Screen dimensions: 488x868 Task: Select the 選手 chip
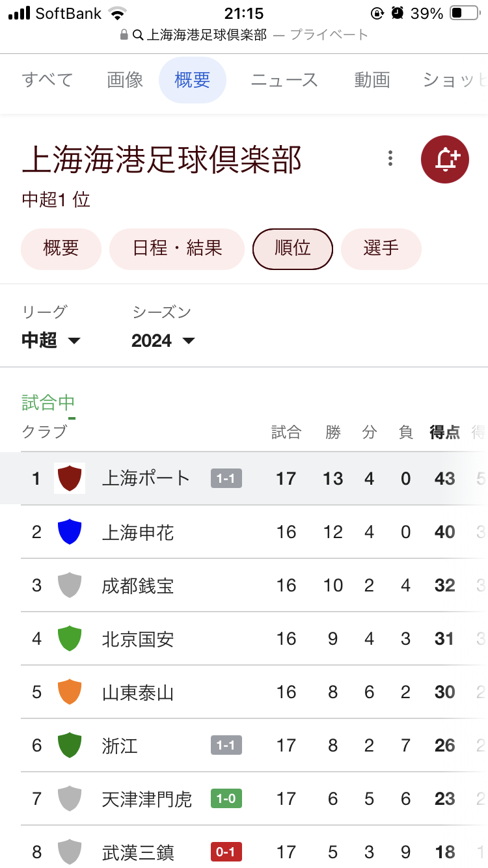coord(381,248)
